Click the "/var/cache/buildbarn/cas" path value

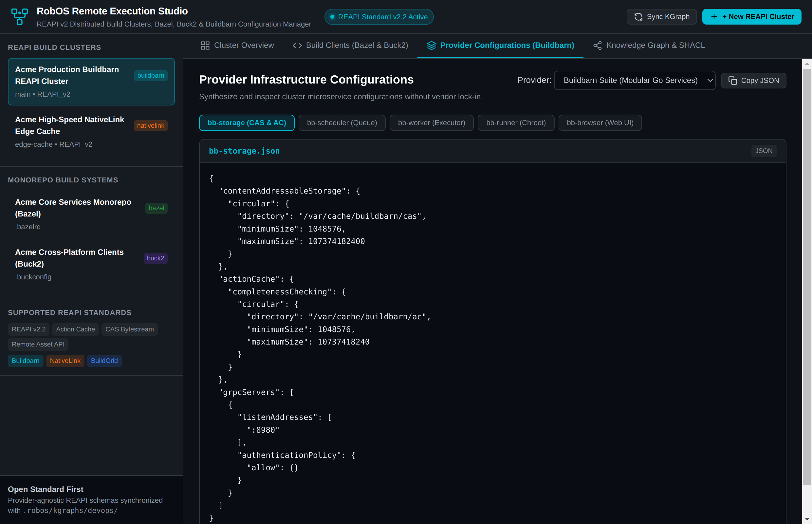360,216
